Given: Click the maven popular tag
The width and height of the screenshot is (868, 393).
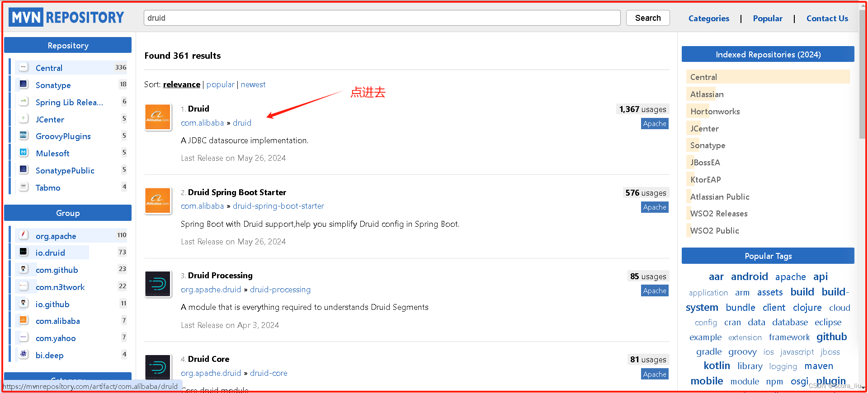Looking at the screenshot, I should coord(819,366).
